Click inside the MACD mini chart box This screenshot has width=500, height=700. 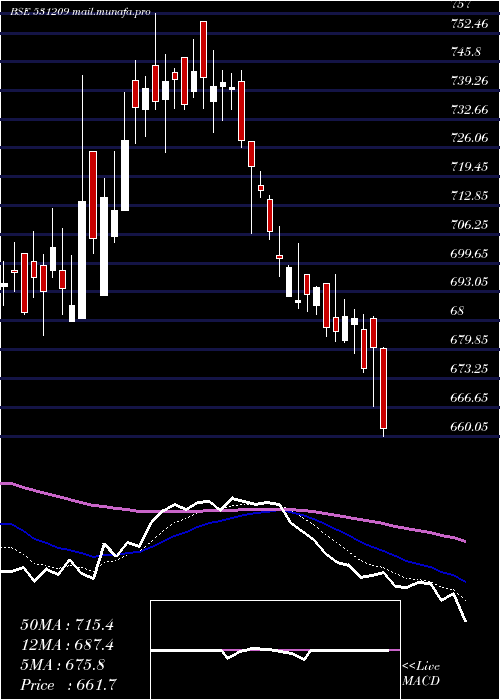coord(275,650)
